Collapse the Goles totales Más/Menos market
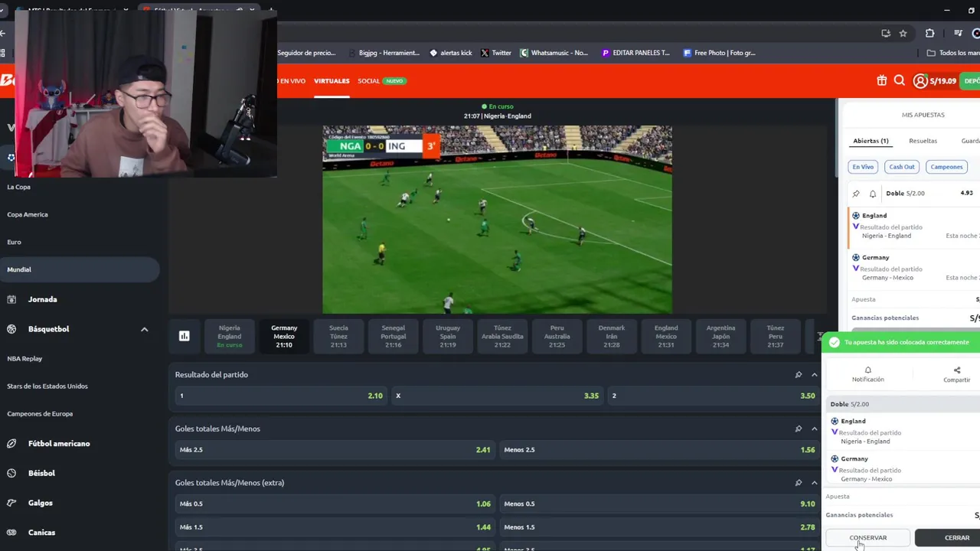 pos(815,429)
